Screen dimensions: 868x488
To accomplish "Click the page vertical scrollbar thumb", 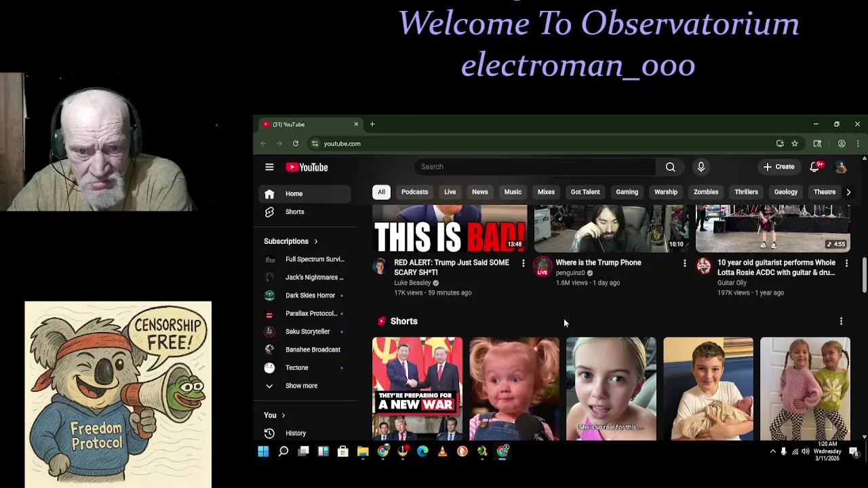I will pyautogui.click(x=864, y=275).
